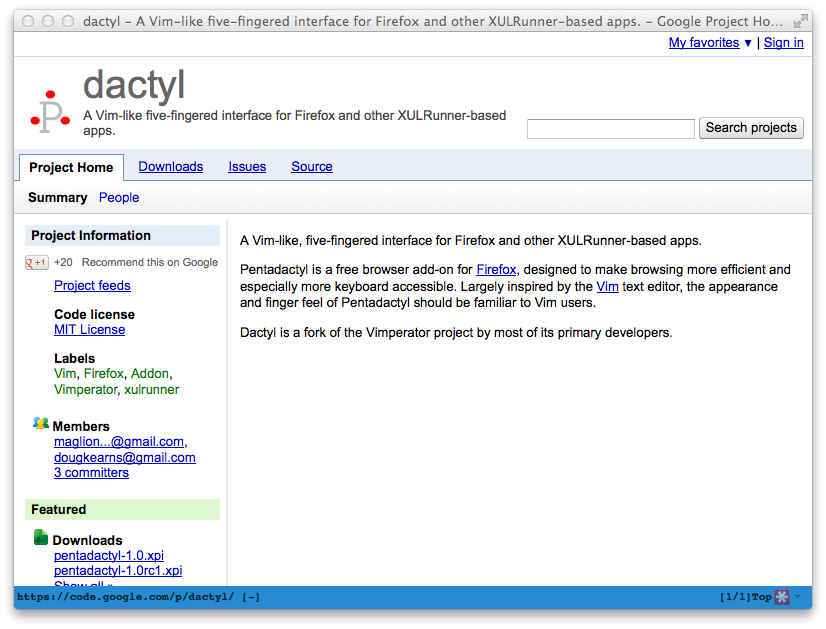Click the Featured section header
Viewport: 826px width, 629px height.
(x=122, y=509)
